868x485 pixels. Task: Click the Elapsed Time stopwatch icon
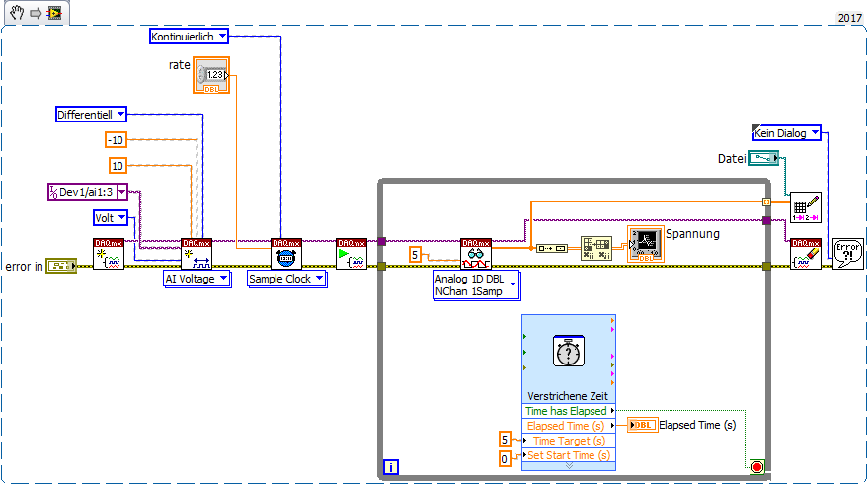point(569,351)
